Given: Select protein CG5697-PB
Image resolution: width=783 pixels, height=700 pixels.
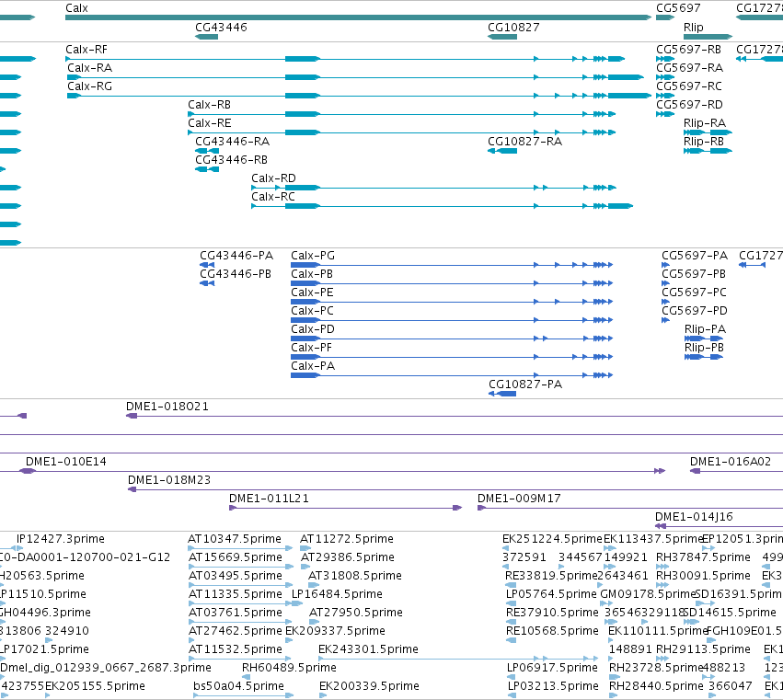Looking at the screenshot, I should (x=694, y=274).
